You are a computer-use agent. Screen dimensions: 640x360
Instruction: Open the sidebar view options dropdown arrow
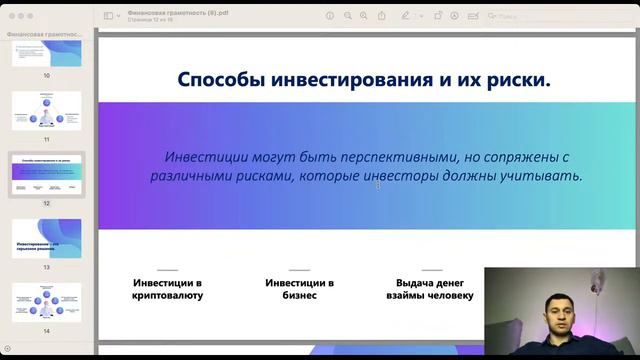(118, 16)
